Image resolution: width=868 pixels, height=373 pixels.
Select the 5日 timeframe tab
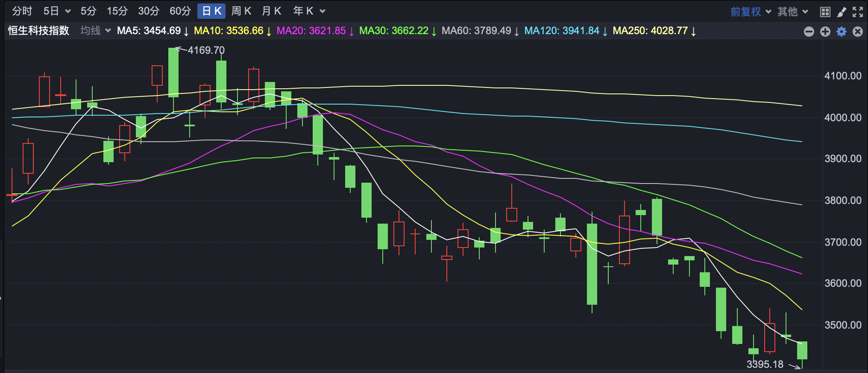click(51, 11)
